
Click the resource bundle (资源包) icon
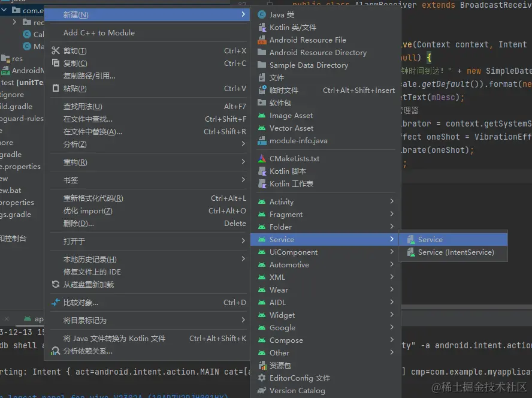[262, 366]
